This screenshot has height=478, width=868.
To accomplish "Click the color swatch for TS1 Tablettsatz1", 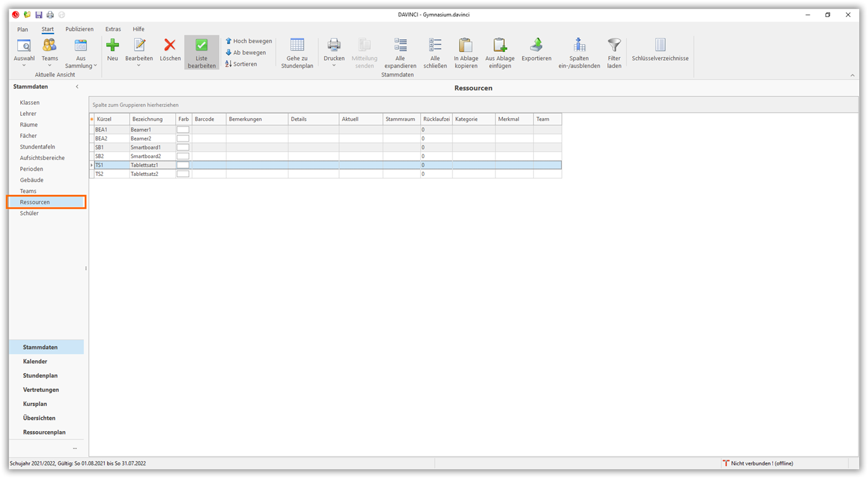I will (x=183, y=164).
